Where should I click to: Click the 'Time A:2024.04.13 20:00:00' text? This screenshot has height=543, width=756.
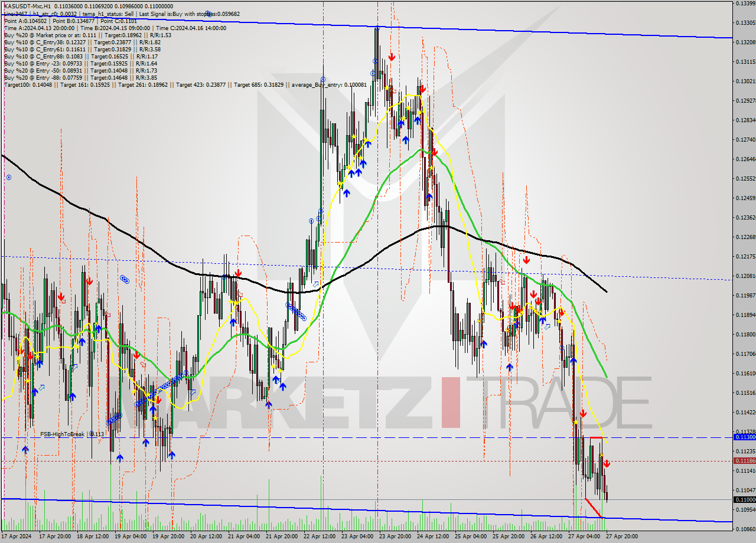pyautogui.click(x=39, y=28)
